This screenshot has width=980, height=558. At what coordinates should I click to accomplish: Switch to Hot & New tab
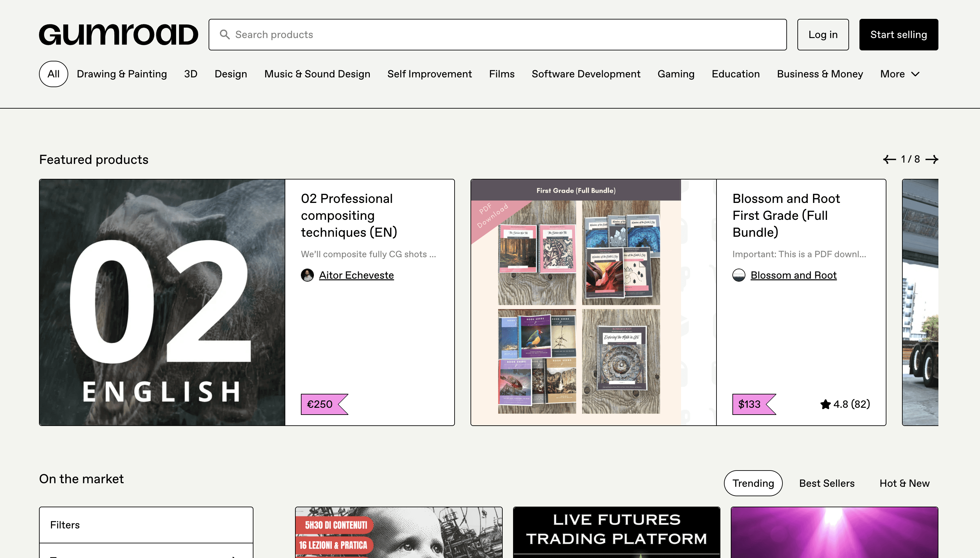point(904,483)
